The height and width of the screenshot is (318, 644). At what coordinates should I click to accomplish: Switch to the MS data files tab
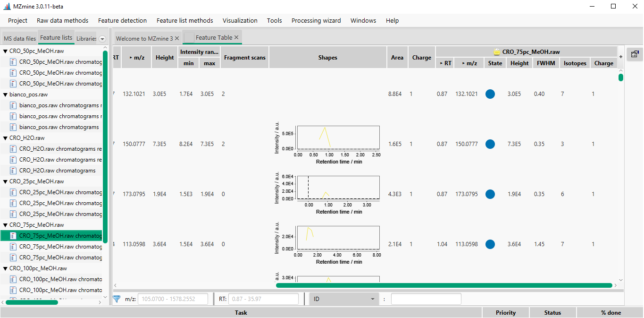pos(19,38)
